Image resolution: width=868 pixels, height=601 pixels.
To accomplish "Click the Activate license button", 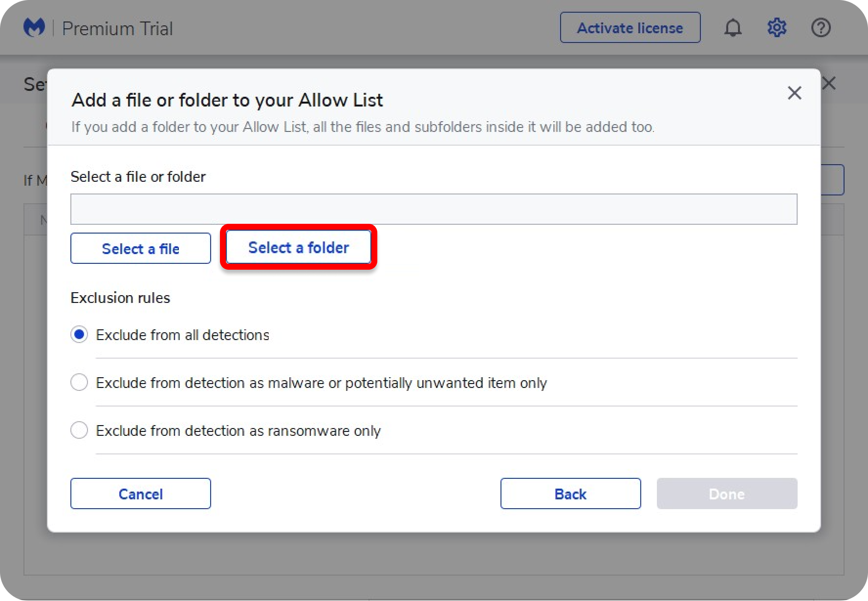I will click(x=630, y=28).
